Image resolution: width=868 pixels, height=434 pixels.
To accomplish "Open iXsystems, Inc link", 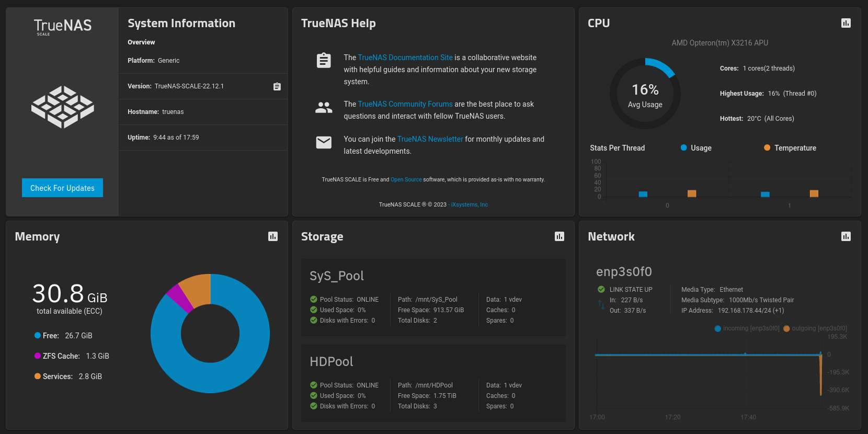I will (470, 204).
